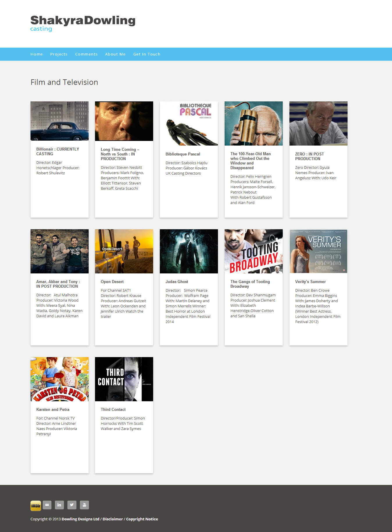Open the Karsten og Petra poster thumbnail
The width and height of the screenshot is (392, 532).
pyautogui.click(x=60, y=379)
